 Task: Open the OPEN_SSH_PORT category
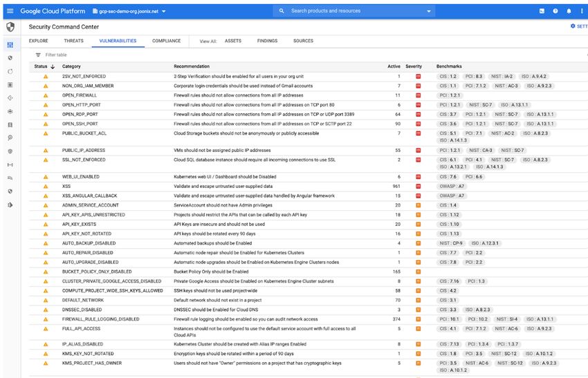(80, 124)
